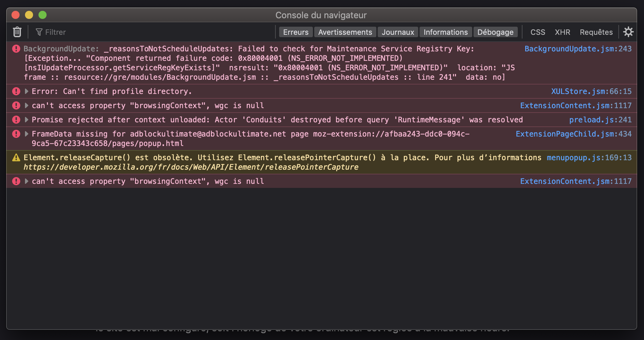
Task: Enable the CSS filter
Action: click(x=538, y=32)
